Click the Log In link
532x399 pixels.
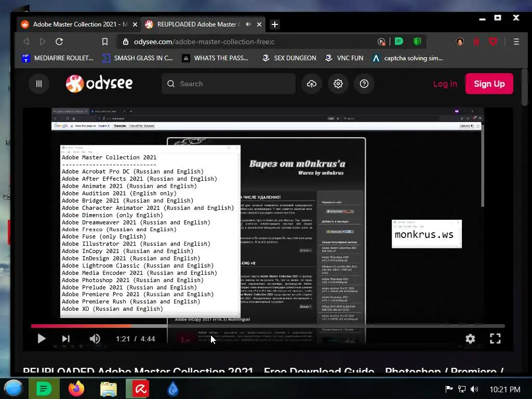pos(445,84)
